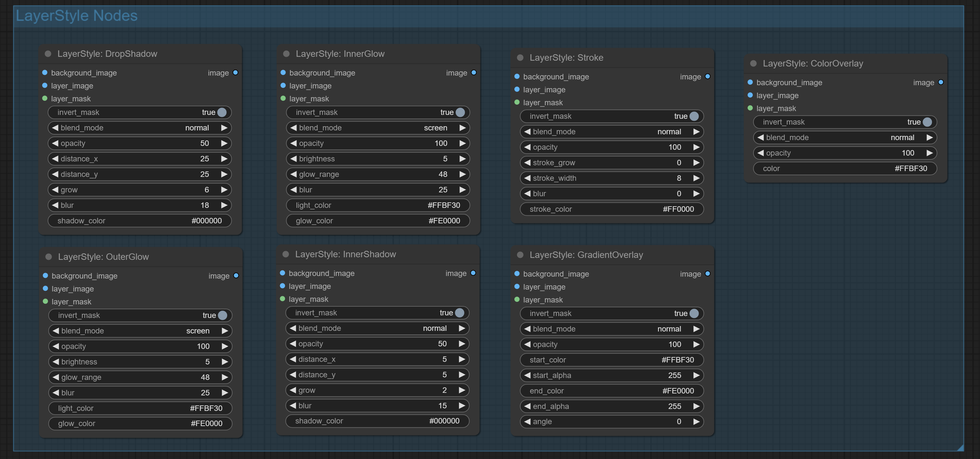This screenshot has width=980, height=459.
Task: Decrease Stroke stroke_width with left arrow
Action: point(527,178)
